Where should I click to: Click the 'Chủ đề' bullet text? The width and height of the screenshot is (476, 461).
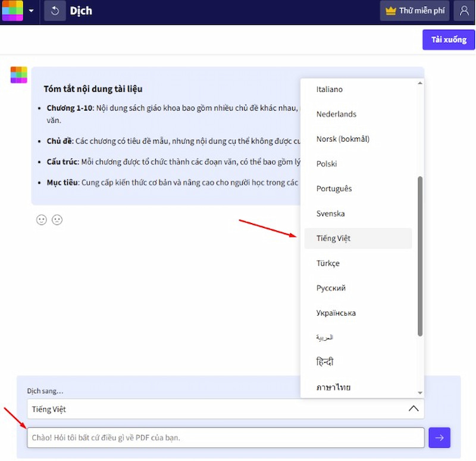pos(60,141)
